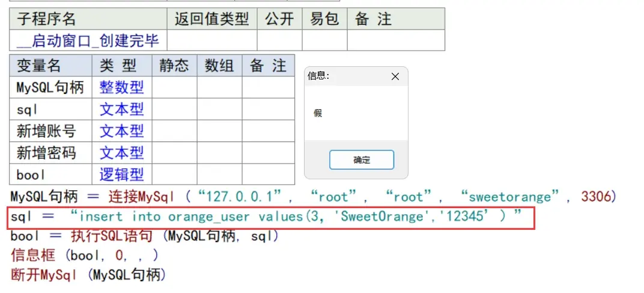Select the __启动窗口_创建完毕 subroutine name

pyautogui.click(x=88, y=40)
